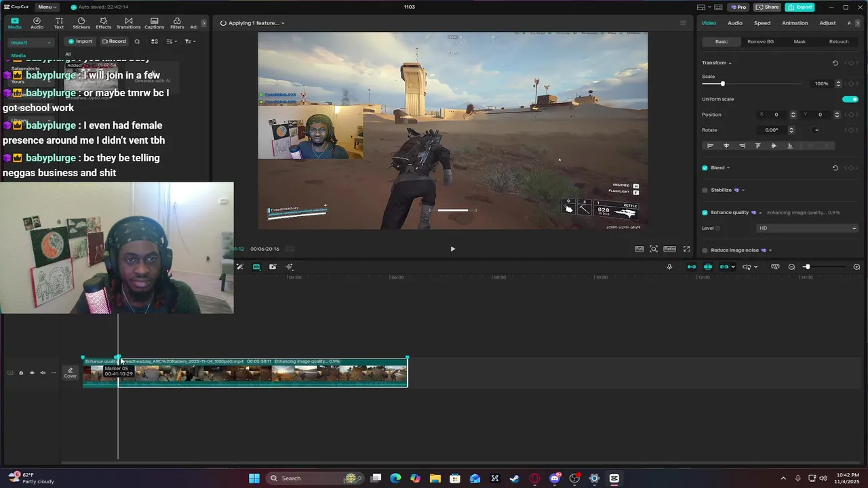Switch to the Animation tab
This screenshot has width=868, height=488.
[x=795, y=23]
